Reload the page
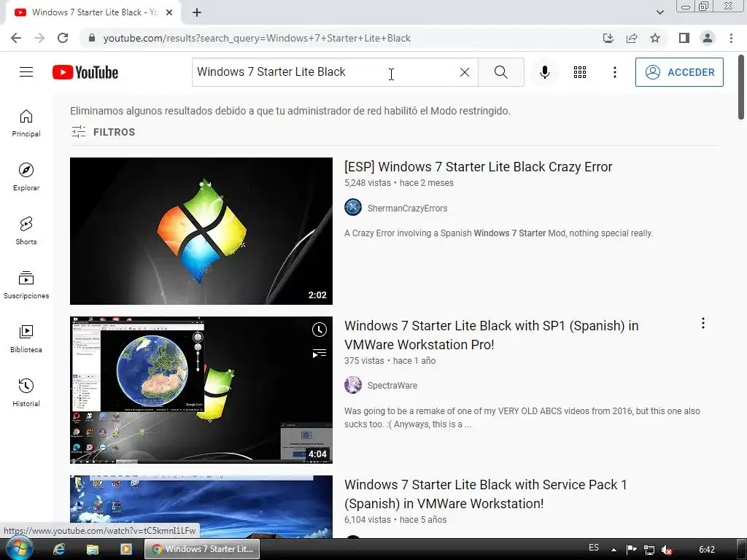The width and height of the screenshot is (747, 560). tap(63, 38)
